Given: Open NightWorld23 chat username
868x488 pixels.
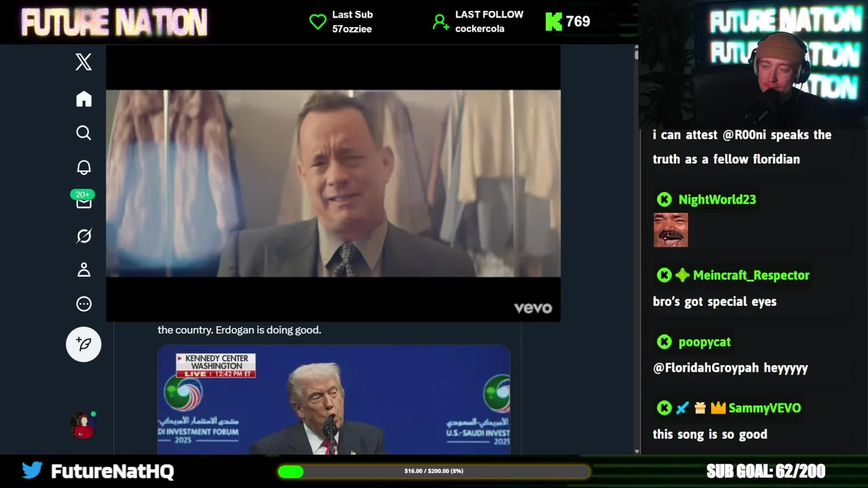Looking at the screenshot, I should pyautogui.click(x=717, y=199).
